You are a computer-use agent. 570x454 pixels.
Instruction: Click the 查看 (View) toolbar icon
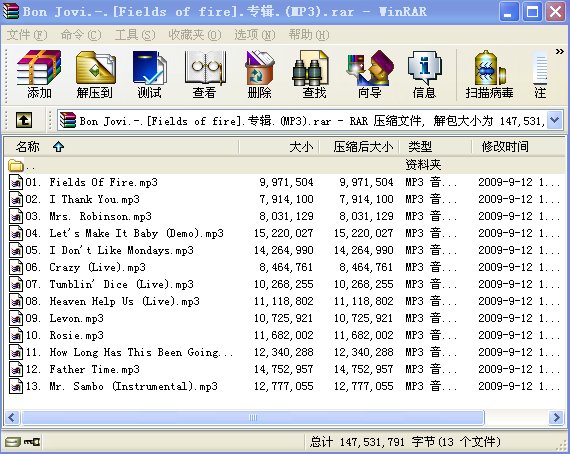[205, 75]
